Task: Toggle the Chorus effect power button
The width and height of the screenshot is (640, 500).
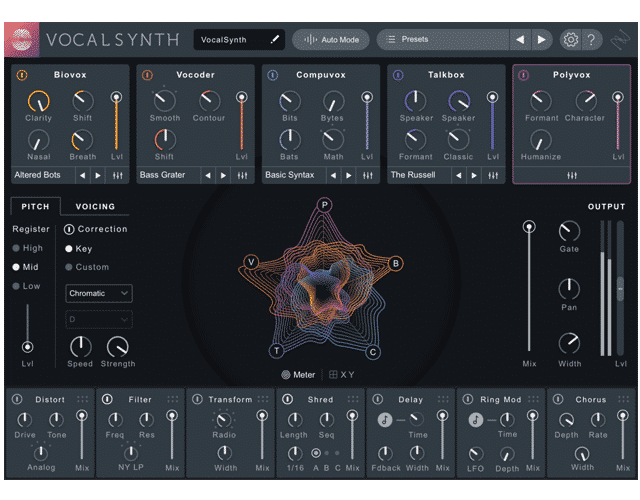Action: [558, 399]
